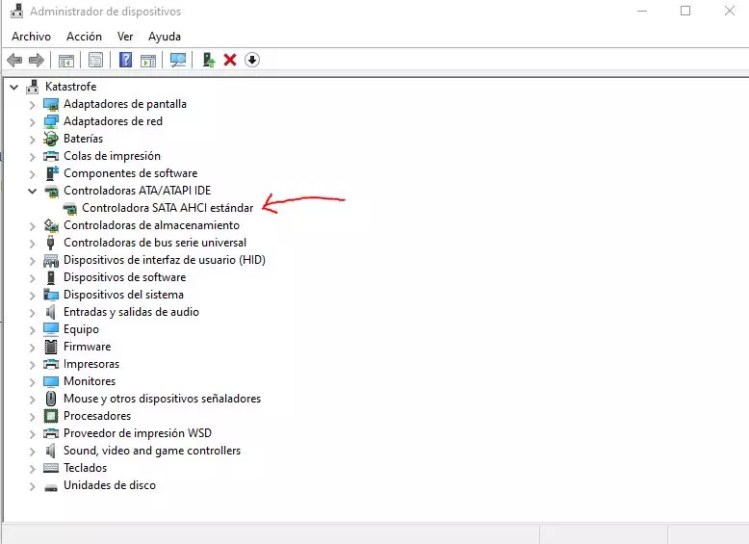Click the update driver toolbar icon
This screenshot has height=544, width=749.
pos(209,60)
